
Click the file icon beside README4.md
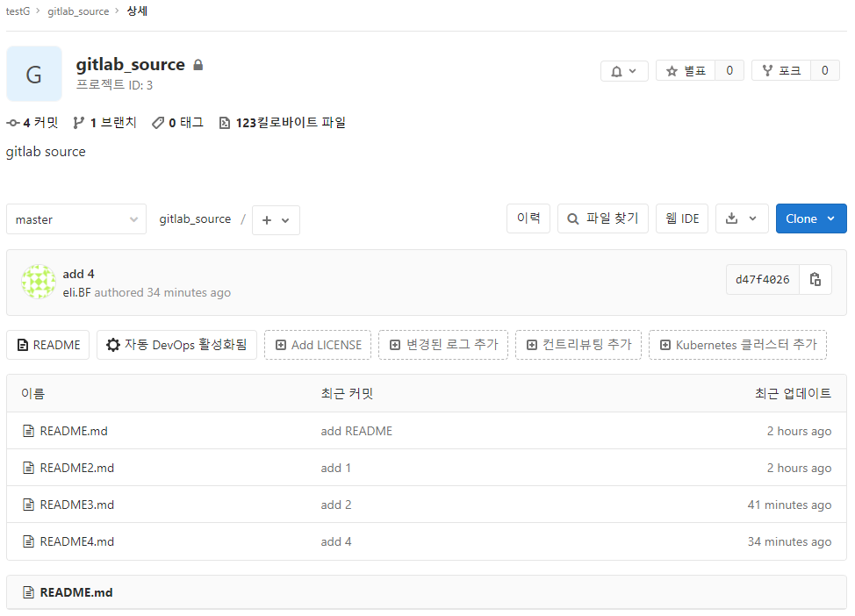[28, 542]
